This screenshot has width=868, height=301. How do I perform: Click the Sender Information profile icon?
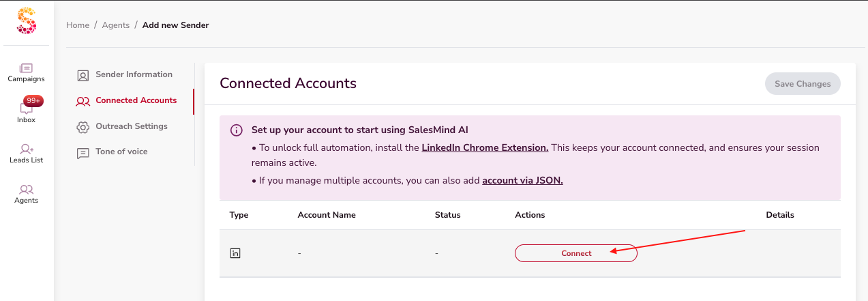(83, 75)
